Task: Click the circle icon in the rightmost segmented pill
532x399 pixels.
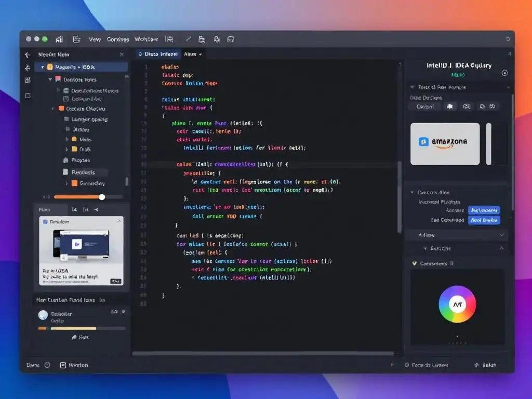Action: [x=482, y=107]
